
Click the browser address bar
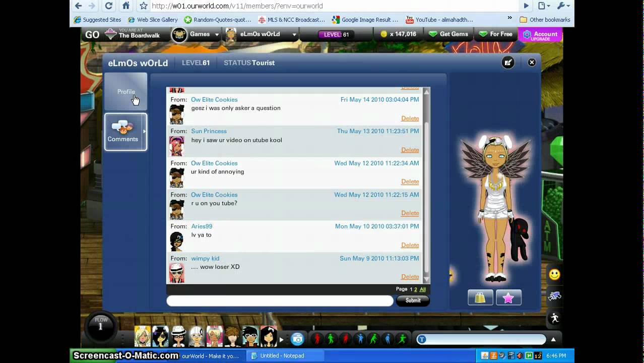pos(333,6)
